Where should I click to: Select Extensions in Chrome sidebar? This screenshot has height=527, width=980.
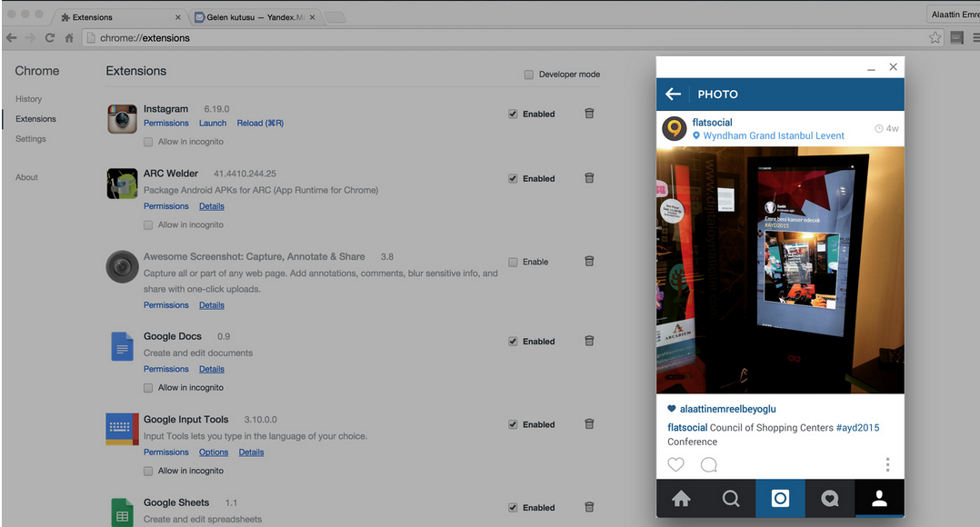pyautogui.click(x=35, y=119)
